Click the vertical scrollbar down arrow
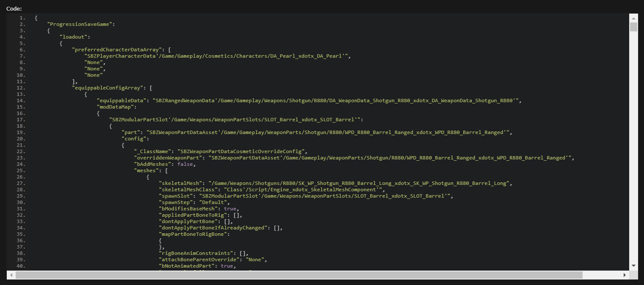 tap(633, 265)
